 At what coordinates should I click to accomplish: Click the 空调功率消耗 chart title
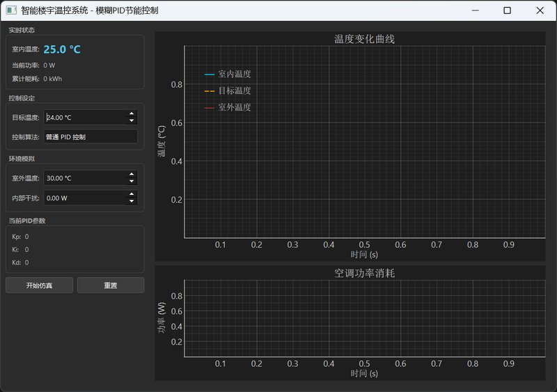[364, 274]
